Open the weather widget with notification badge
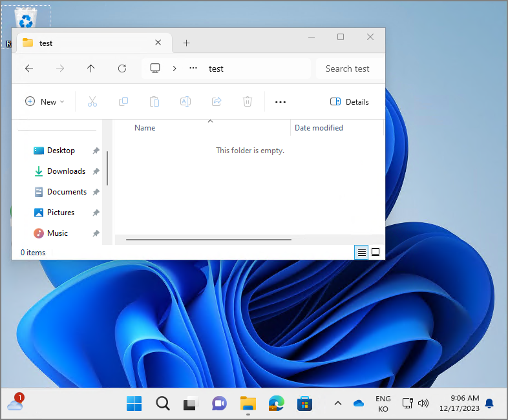Viewport: 508px width, 420px height. (16, 402)
